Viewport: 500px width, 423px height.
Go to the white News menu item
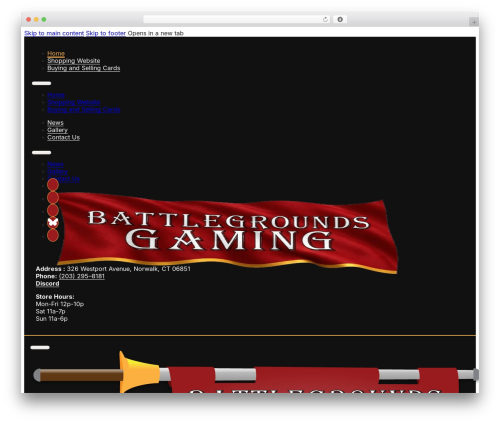(55, 123)
